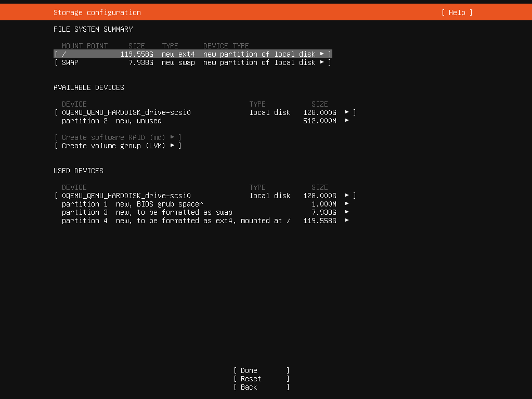
Task: Select the root mount point row
Action: coord(192,54)
